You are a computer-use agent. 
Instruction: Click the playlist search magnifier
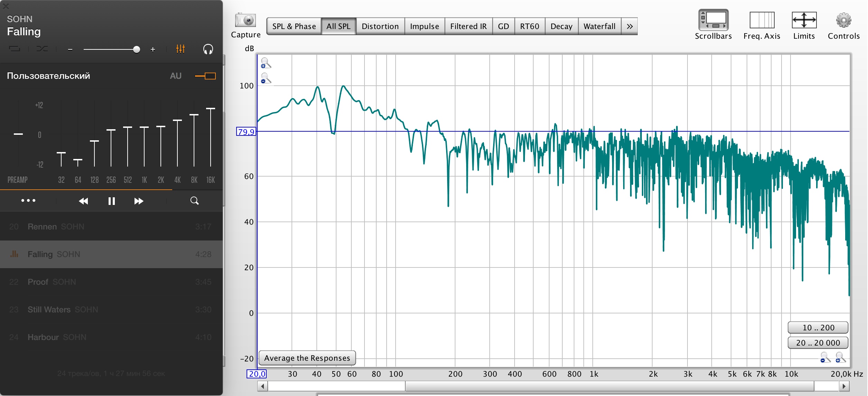(194, 201)
